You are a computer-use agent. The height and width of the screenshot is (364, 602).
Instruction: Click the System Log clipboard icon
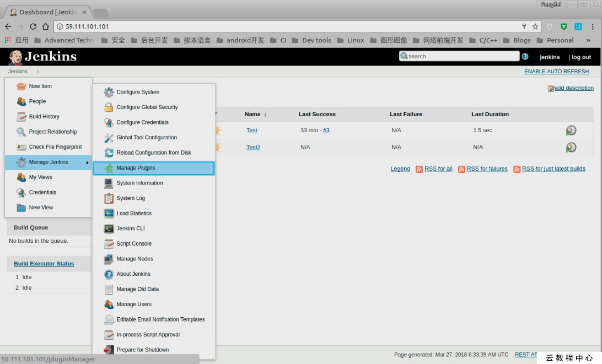(109, 198)
